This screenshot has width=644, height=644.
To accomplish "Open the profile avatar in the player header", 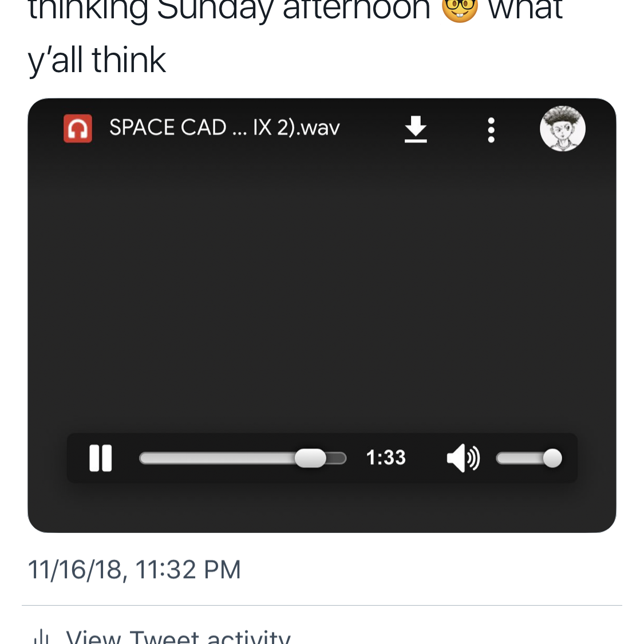I will tap(562, 129).
